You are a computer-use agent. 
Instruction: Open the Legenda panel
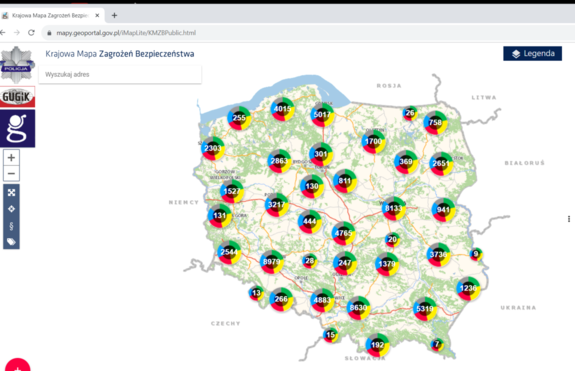(x=532, y=54)
